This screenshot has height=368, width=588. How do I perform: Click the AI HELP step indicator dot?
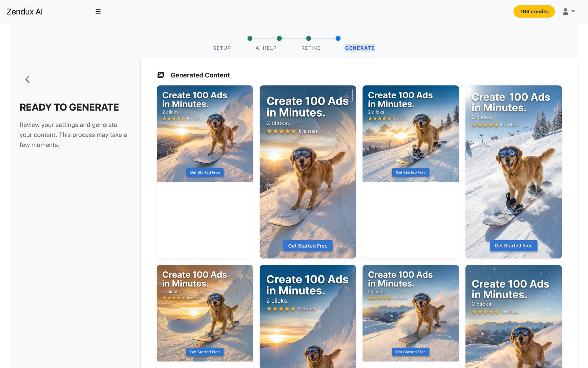(x=279, y=39)
